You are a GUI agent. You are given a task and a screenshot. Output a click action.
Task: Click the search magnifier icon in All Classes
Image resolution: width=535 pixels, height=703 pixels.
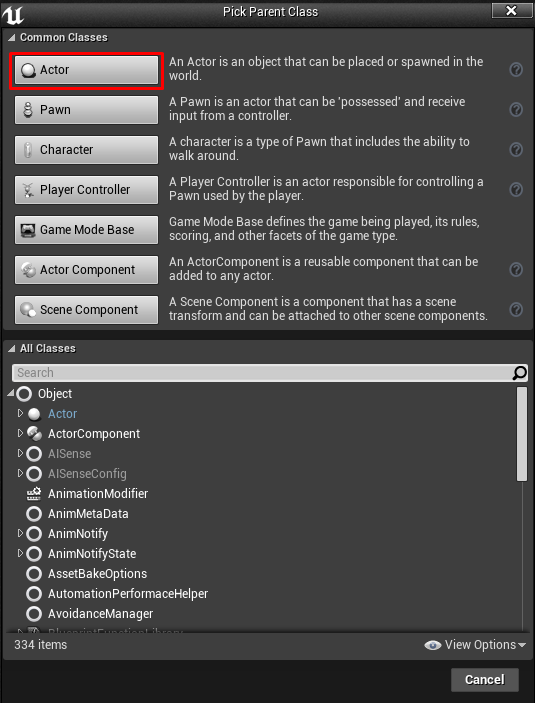[x=519, y=373]
